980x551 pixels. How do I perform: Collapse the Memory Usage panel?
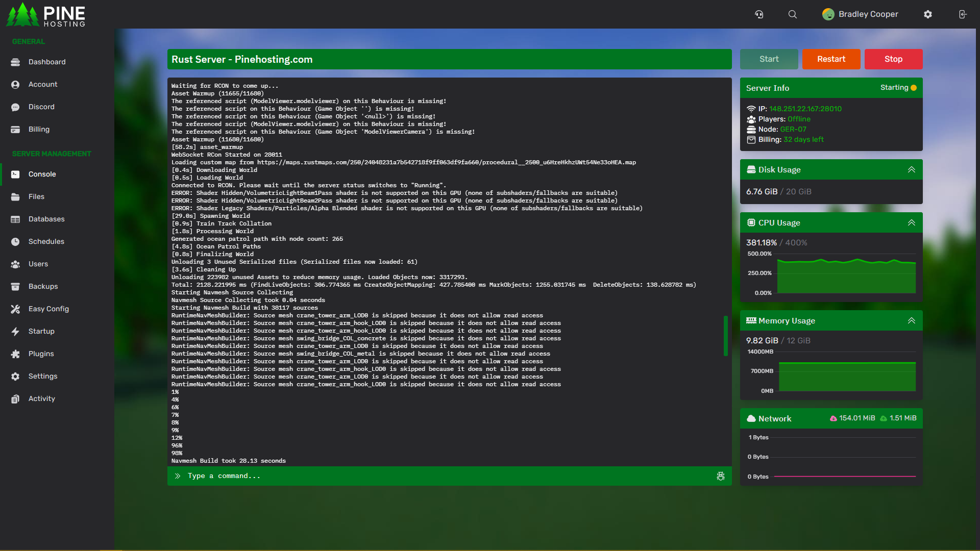(x=911, y=320)
